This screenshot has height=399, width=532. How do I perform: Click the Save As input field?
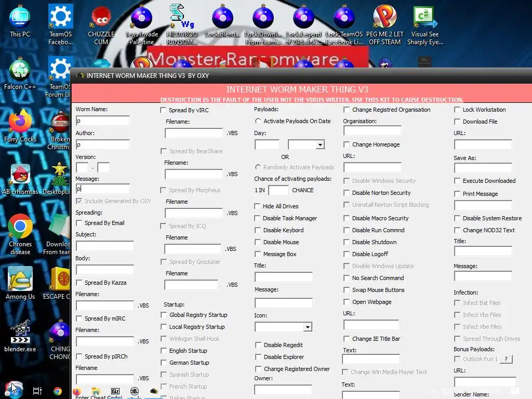[483, 168]
